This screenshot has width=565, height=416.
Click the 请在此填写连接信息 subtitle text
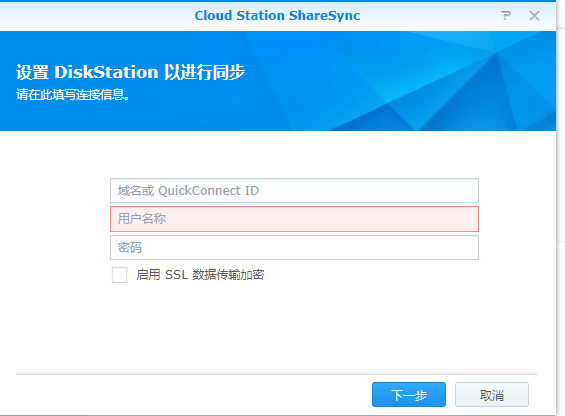(x=73, y=94)
